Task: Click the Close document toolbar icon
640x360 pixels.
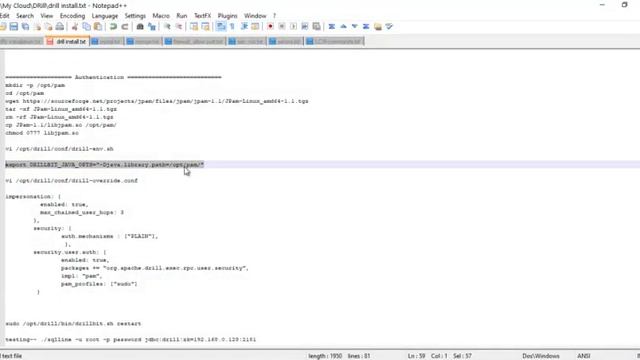Action: [37, 27]
